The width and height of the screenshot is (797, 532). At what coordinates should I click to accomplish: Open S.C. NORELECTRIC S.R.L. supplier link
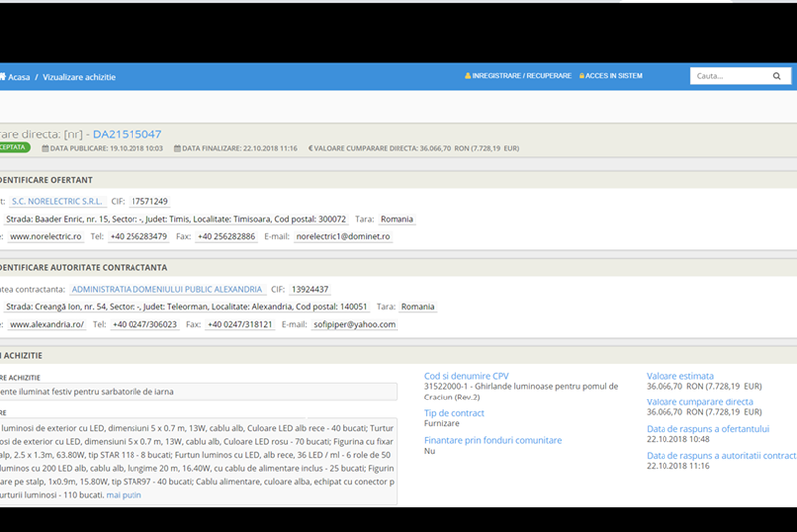64,201
